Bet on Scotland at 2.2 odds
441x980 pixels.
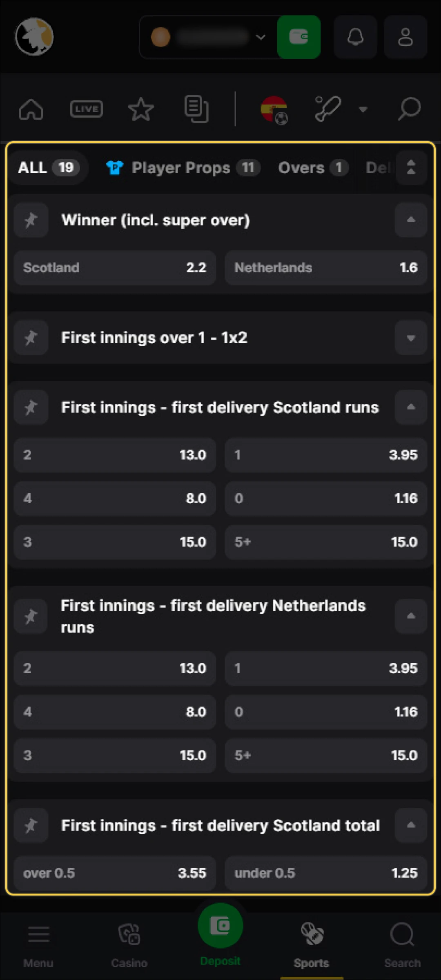coord(114,267)
